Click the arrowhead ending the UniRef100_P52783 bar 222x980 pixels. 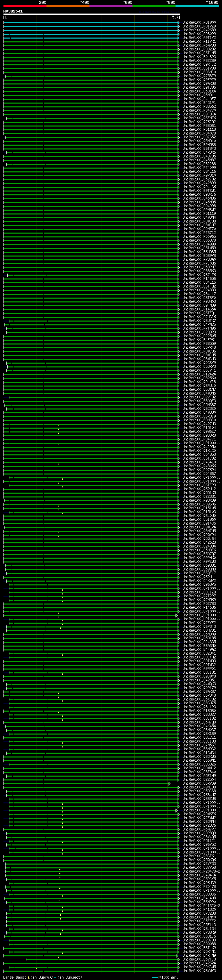178,604
